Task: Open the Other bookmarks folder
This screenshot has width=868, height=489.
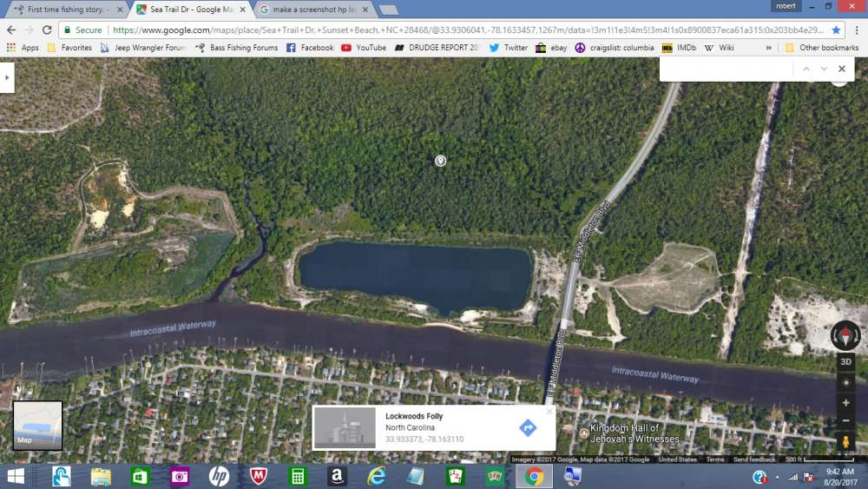Action: 821,48
